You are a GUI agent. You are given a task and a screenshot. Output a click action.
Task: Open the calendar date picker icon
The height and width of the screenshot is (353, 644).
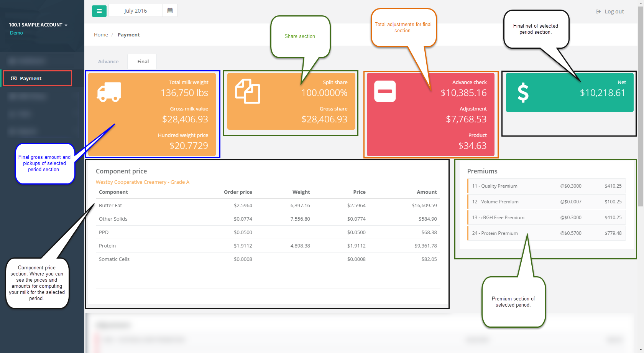tap(170, 11)
